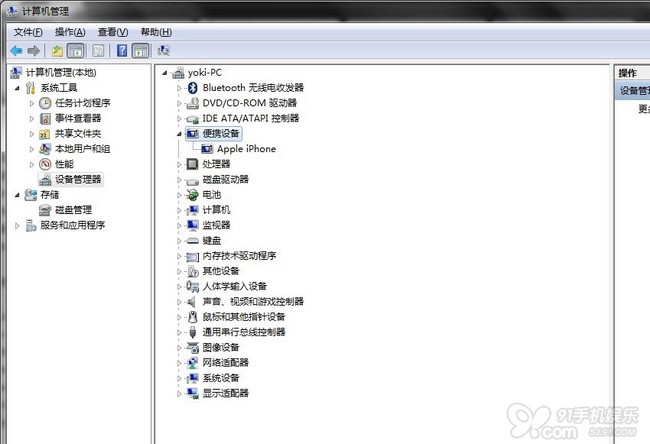Click the 声音、视频和游戏控制器 speaker icon
The width and height of the screenshot is (650, 444).
pyautogui.click(x=192, y=301)
